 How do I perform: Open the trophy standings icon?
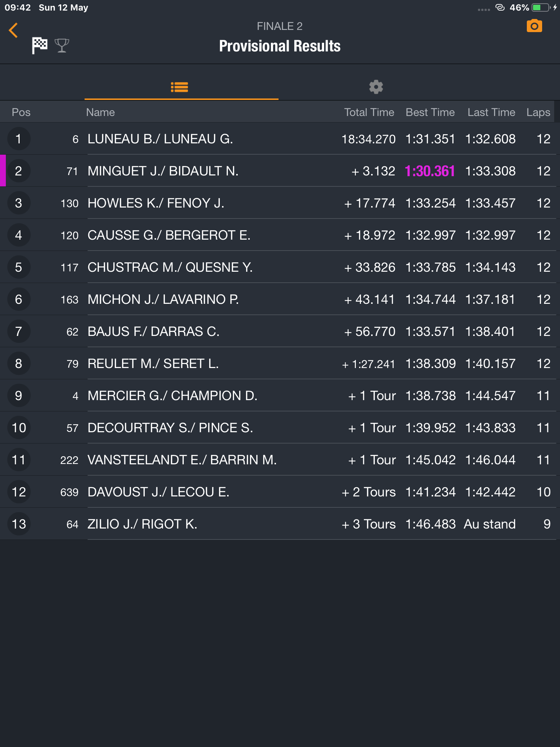pos(62,46)
